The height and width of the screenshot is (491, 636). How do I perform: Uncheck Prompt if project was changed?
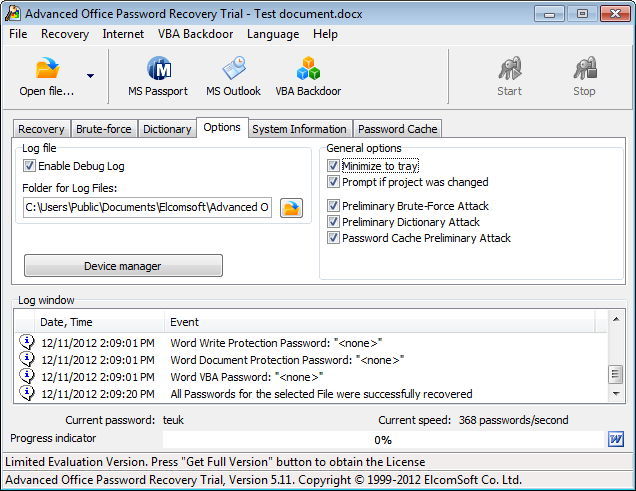coord(333,182)
